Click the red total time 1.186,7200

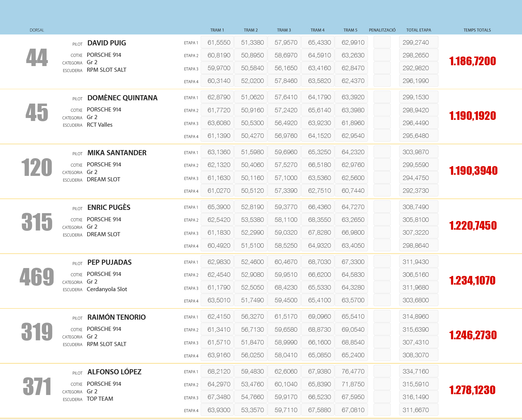[473, 61]
